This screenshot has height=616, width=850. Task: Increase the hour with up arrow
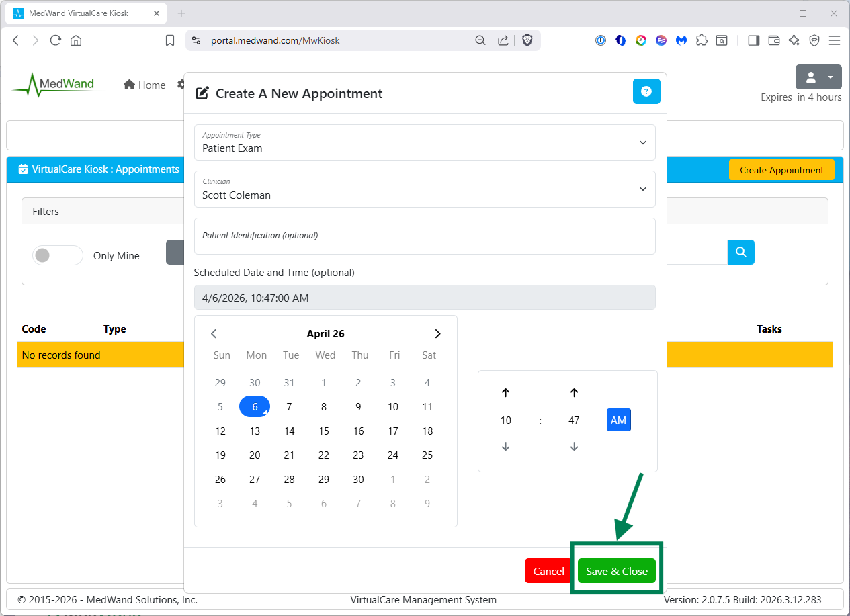[506, 393]
